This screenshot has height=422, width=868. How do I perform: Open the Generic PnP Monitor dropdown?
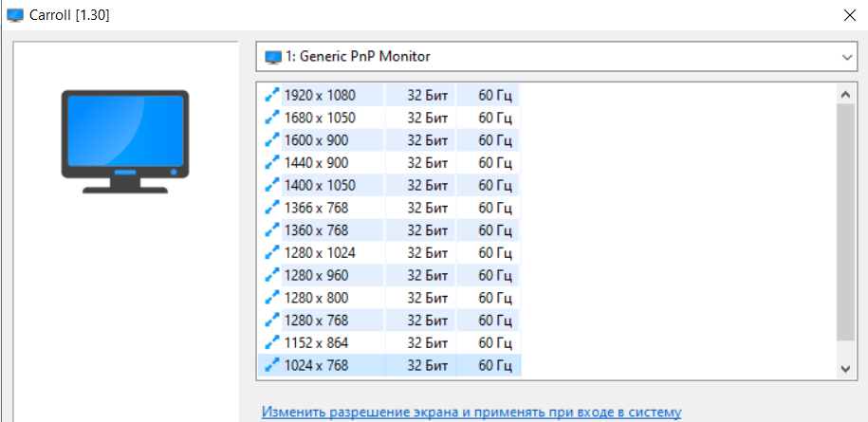(x=560, y=57)
